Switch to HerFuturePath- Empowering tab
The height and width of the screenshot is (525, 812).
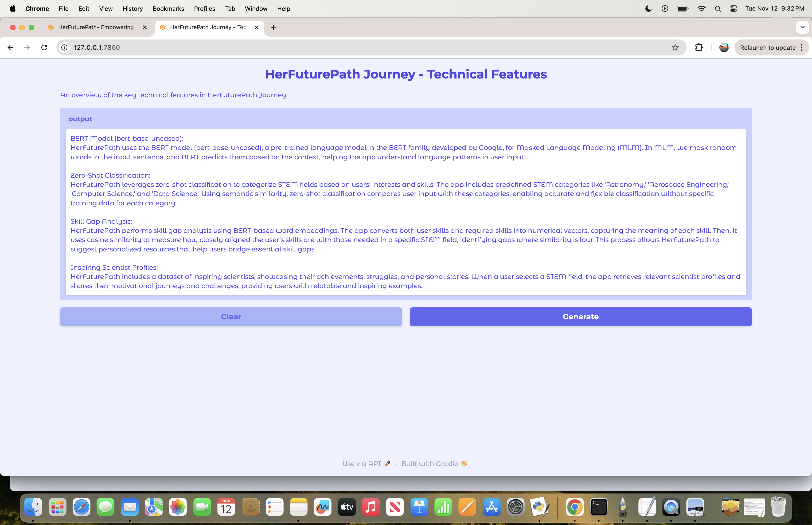coord(96,27)
